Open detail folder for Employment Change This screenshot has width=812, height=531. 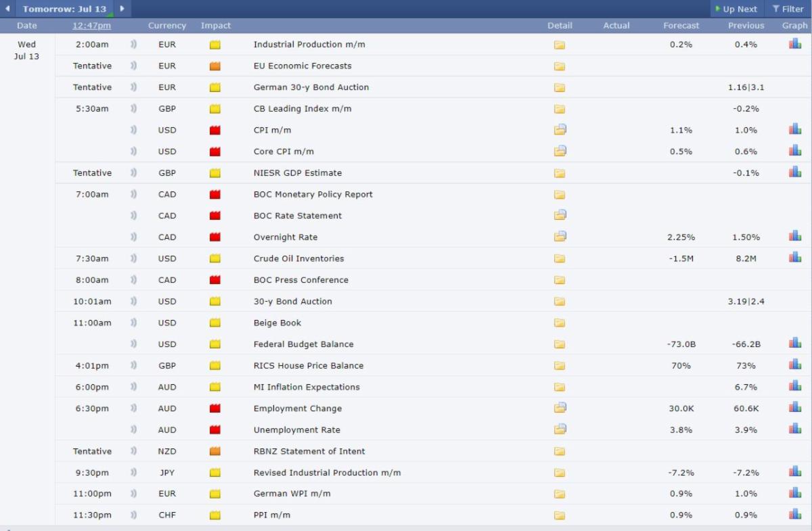click(x=560, y=409)
